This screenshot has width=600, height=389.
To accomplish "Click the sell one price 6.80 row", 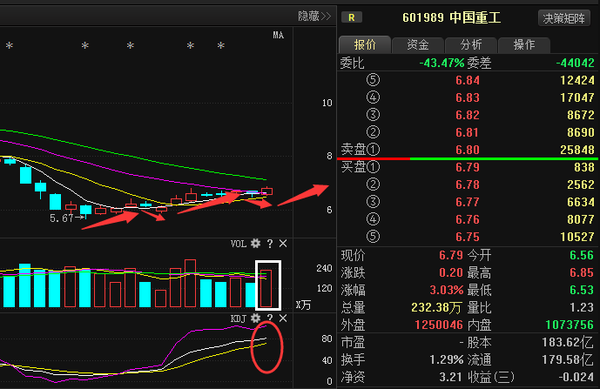I will click(467, 150).
